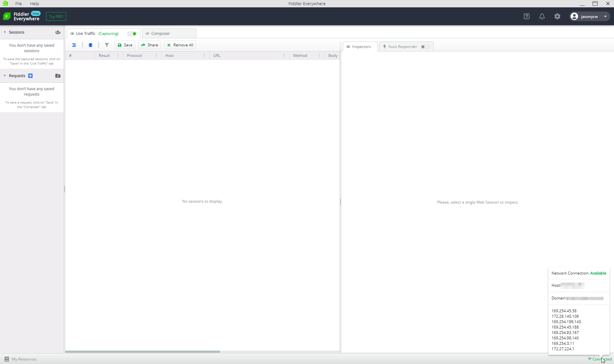
Task: Open the notifications bell icon
Action: (x=542, y=16)
